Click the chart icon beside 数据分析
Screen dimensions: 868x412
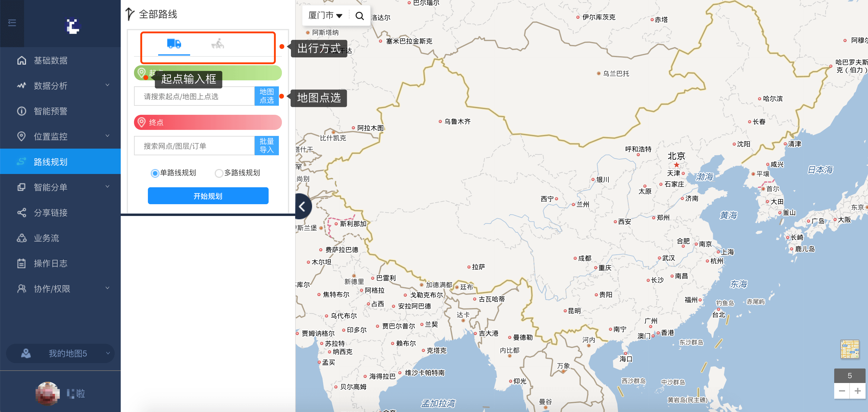point(21,86)
